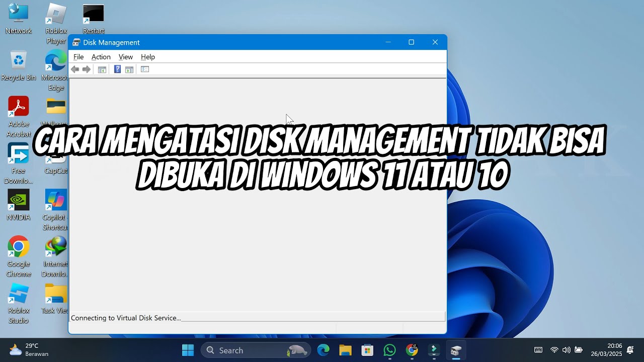Viewport: 644px width, 362px height.
Task: Click the taskbar Search box
Action: point(256,350)
